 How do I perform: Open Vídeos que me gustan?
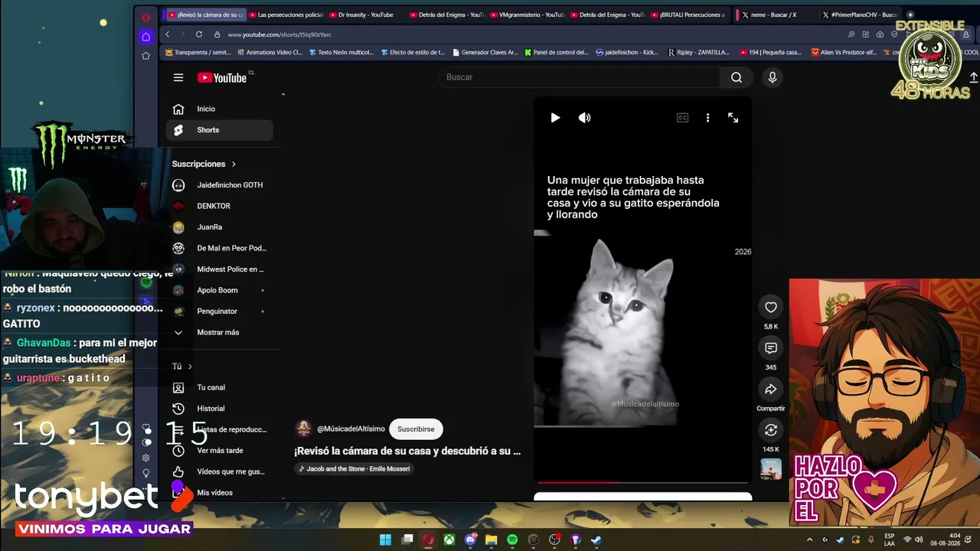click(219, 471)
